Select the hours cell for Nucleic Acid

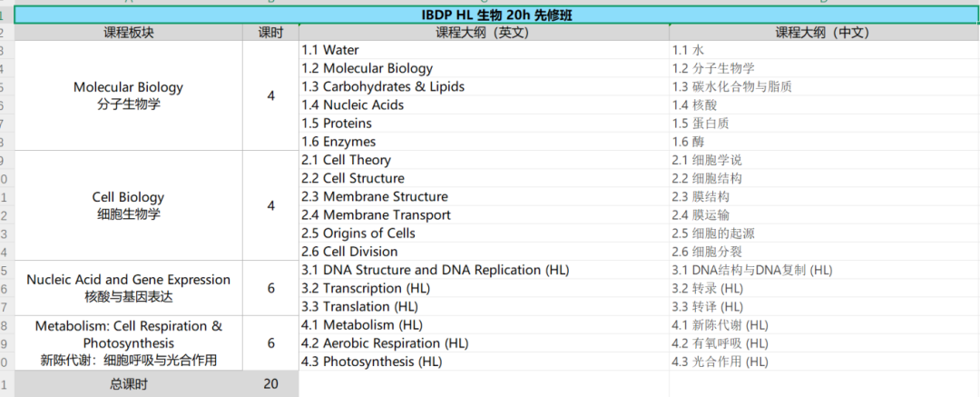270,288
